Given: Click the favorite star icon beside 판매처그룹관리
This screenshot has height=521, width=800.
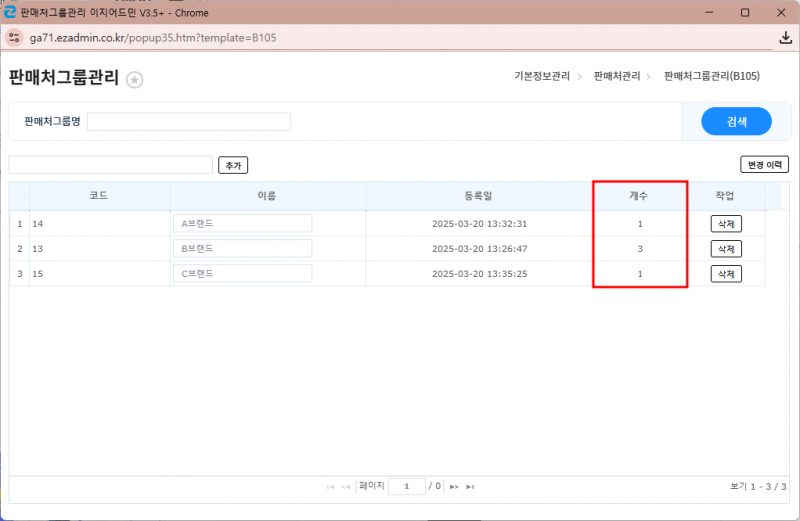Looking at the screenshot, I should coord(135,80).
